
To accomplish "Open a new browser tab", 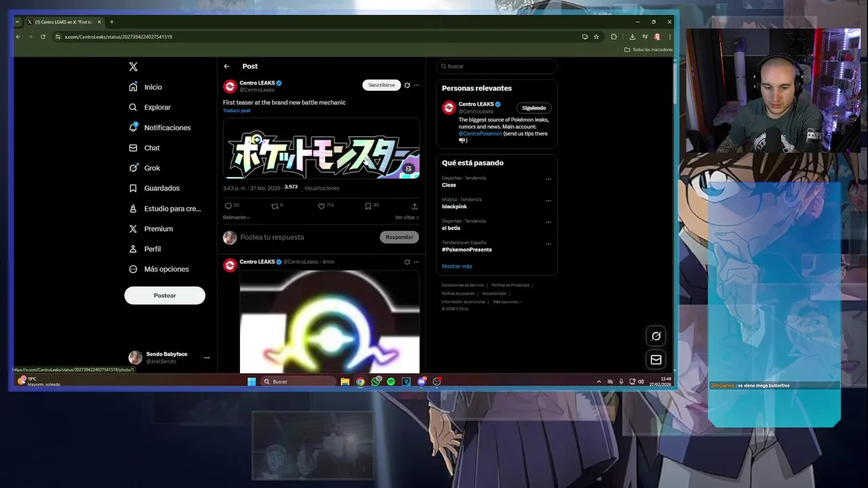I will (x=111, y=22).
